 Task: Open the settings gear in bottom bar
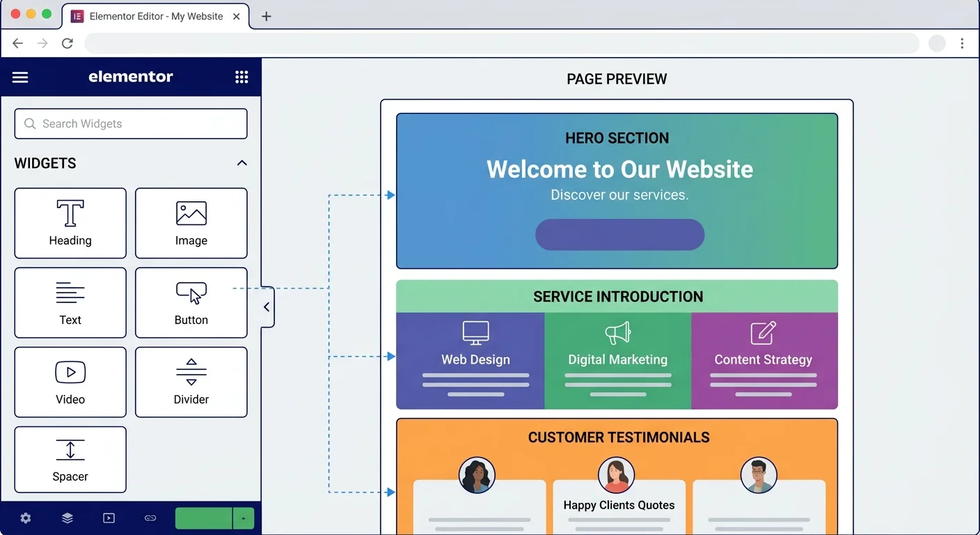pyautogui.click(x=26, y=518)
